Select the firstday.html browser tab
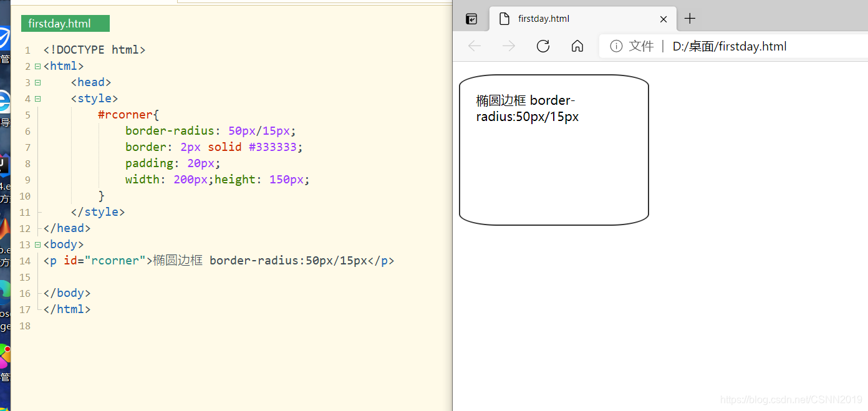Screen dimensions: 868x411 click(583, 19)
